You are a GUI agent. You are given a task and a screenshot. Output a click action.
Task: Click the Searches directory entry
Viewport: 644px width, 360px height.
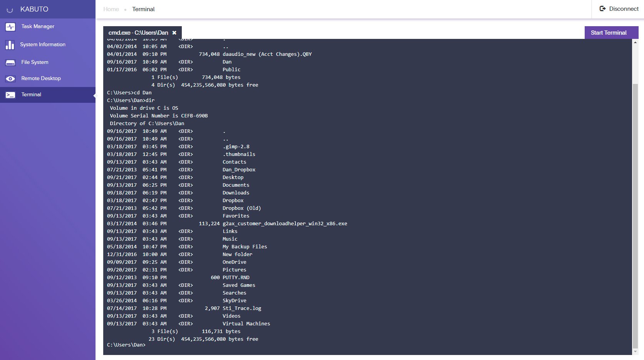click(x=234, y=293)
